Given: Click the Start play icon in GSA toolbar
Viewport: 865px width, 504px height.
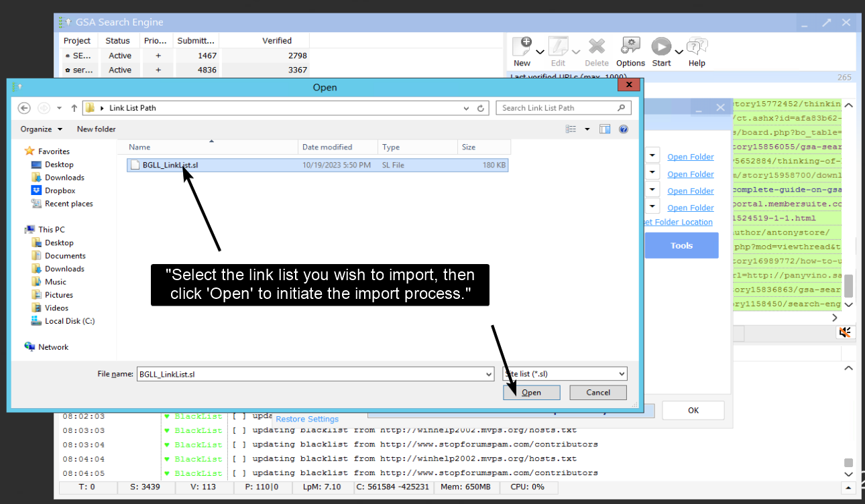Looking at the screenshot, I should (x=661, y=46).
